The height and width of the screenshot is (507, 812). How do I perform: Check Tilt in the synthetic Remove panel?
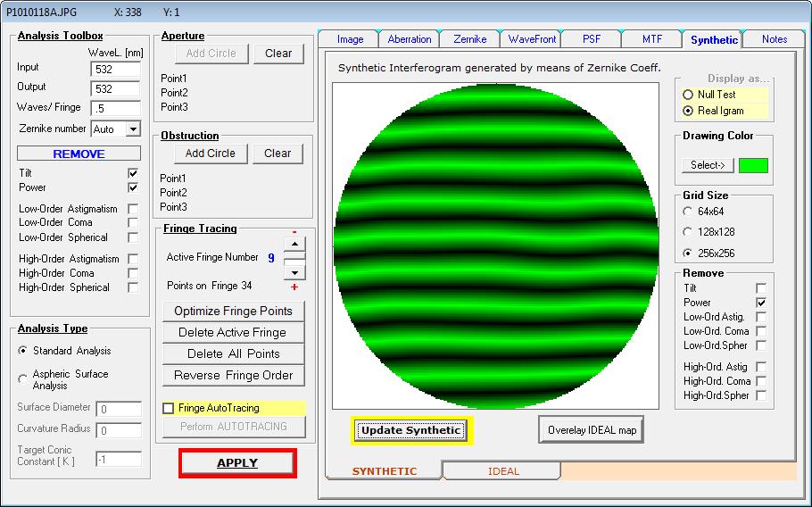pos(761,288)
